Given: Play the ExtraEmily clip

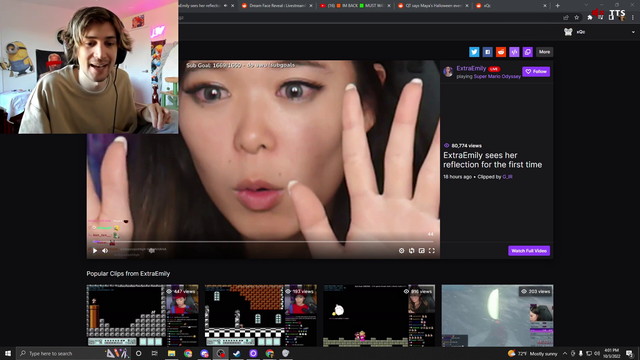Looking at the screenshot, I should pos(95,251).
